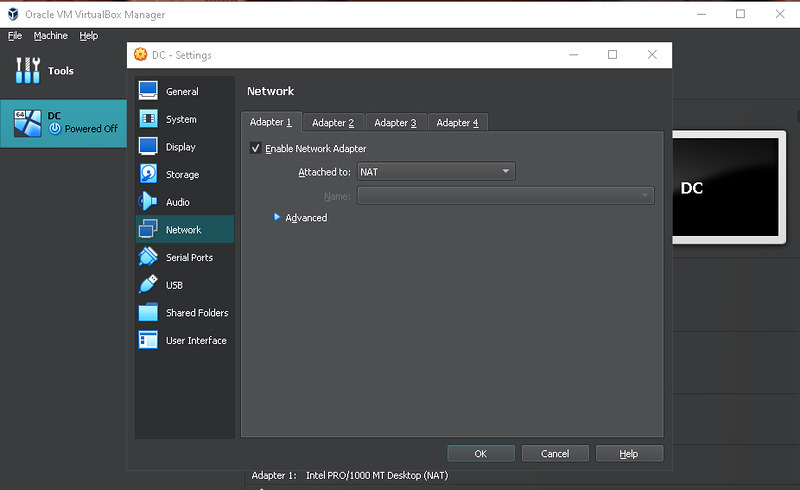This screenshot has height=490, width=800.
Task: Click the DC virtual machine OS icon
Action: coord(28,123)
